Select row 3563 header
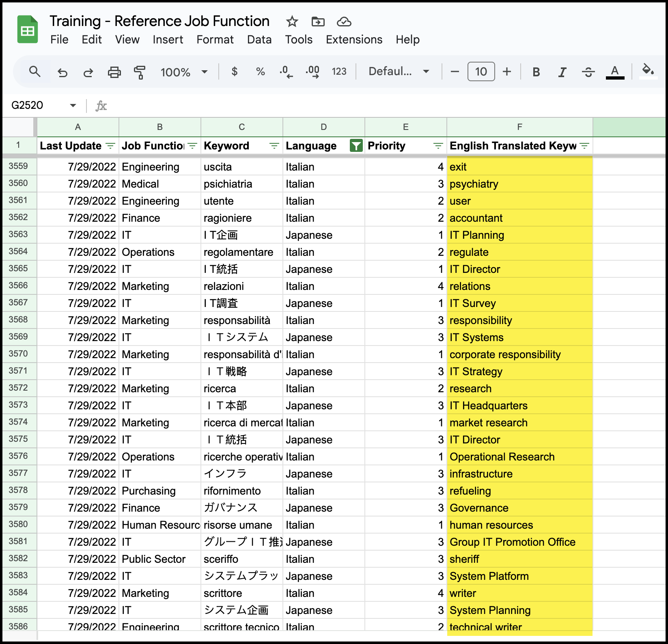The width and height of the screenshot is (668, 644). pyautogui.click(x=19, y=234)
